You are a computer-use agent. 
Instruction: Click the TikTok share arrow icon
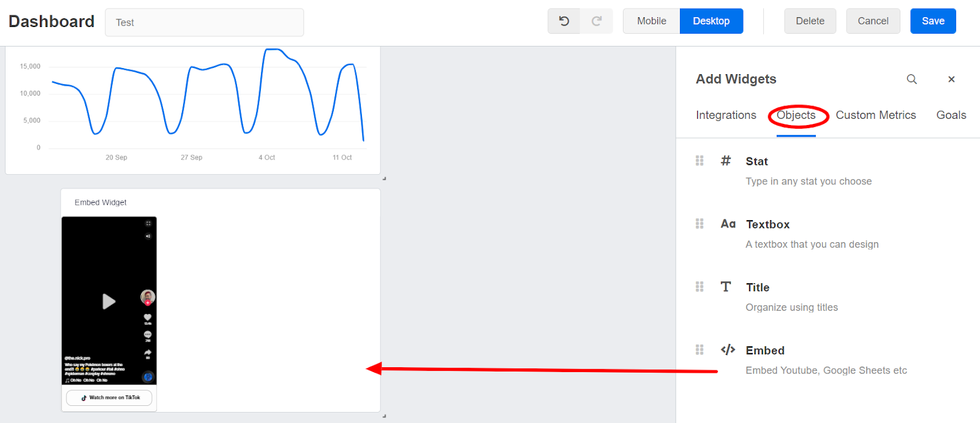click(147, 353)
